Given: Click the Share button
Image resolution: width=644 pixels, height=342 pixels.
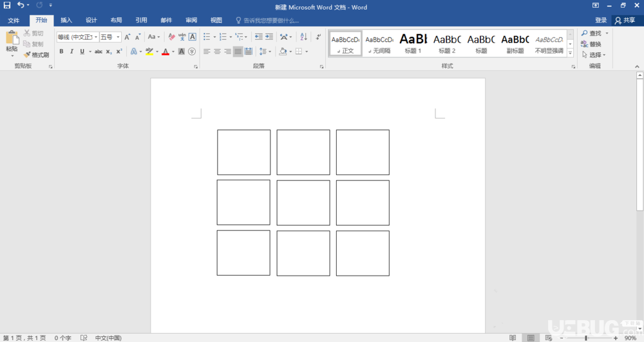Looking at the screenshot, I should pos(625,20).
